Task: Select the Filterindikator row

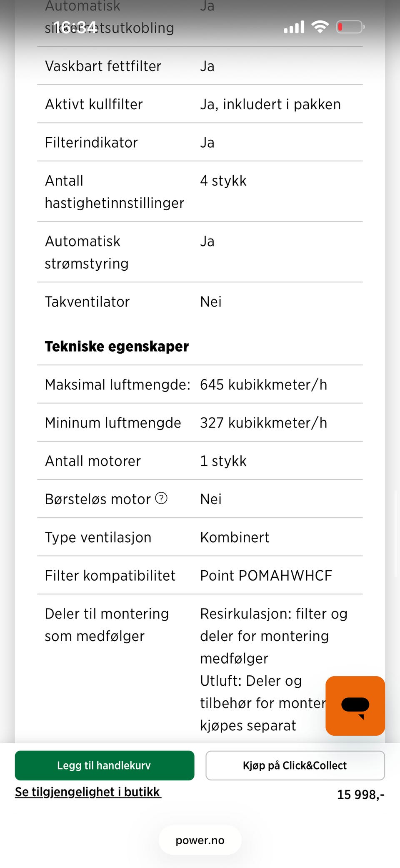Action: [x=200, y=142]
